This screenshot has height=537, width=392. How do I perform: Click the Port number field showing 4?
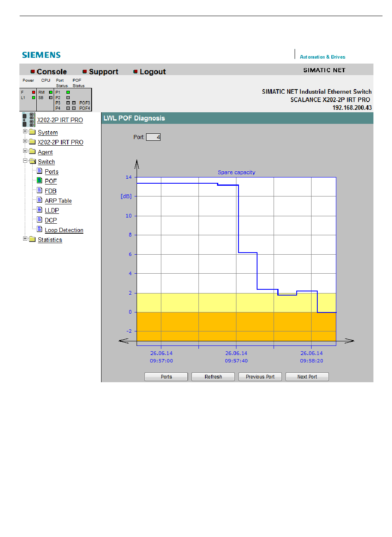click(x=153, y=137)
